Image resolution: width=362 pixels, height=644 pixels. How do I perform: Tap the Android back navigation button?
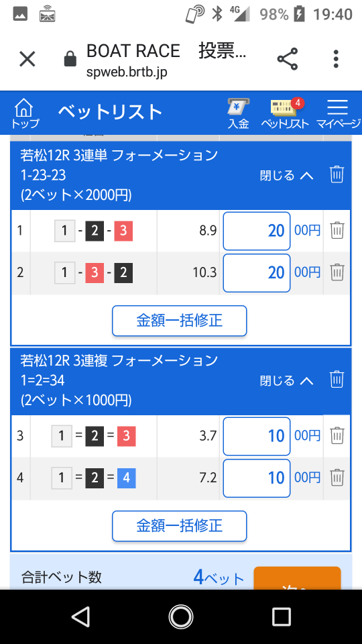tap(81, 616)
